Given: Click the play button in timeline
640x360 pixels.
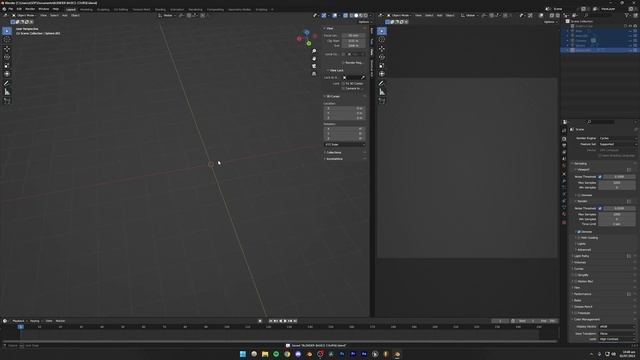Looking at the screenshot, I should [x=285, y=321].
